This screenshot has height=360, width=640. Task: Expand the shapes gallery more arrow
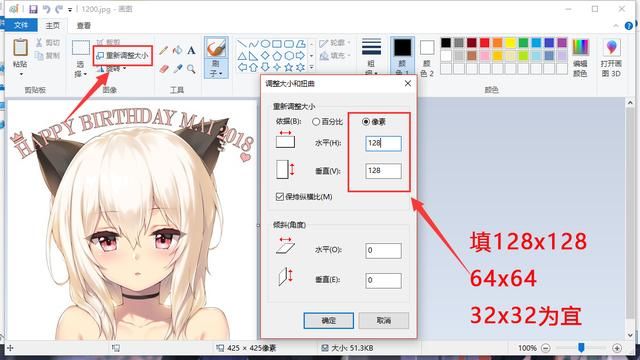[x=311, y=67]
